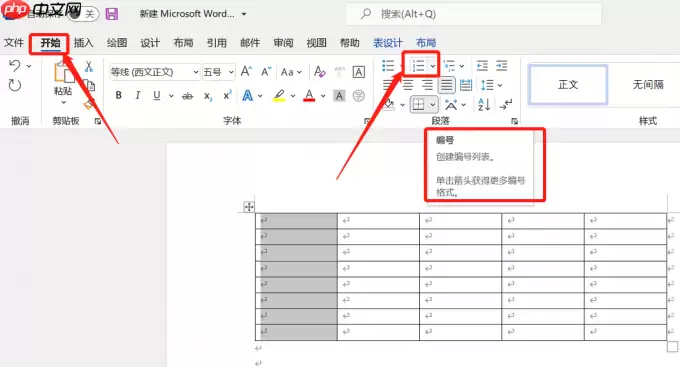This screenshot has height=367, width=680.
Task: Expand the underline style arrow
Action: tap(171, 96)
